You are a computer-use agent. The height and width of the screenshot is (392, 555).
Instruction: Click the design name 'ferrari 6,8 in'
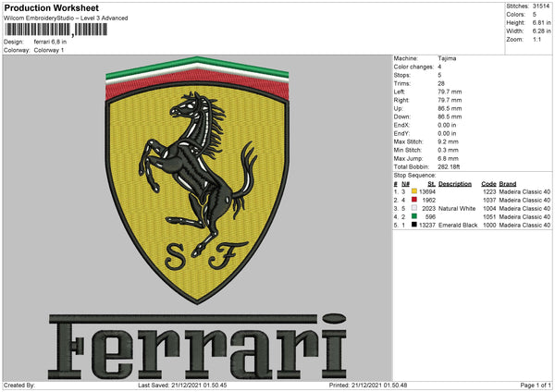[x=50, y=42]
